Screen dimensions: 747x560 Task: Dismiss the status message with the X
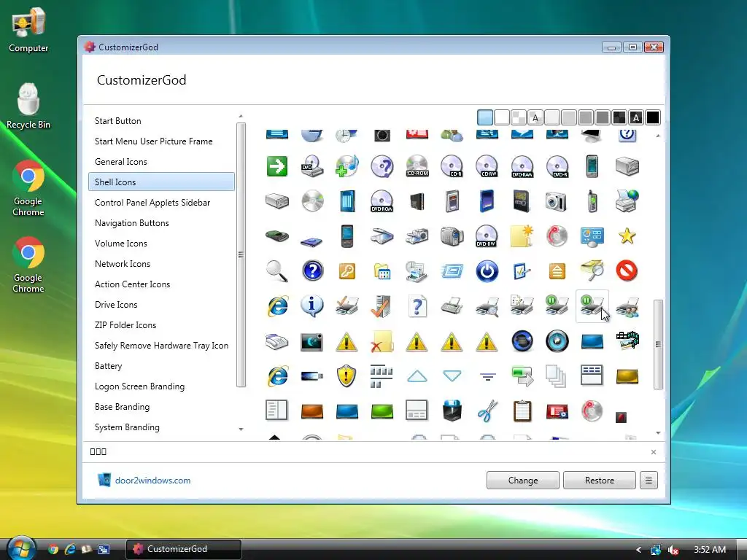click(653, 452)
